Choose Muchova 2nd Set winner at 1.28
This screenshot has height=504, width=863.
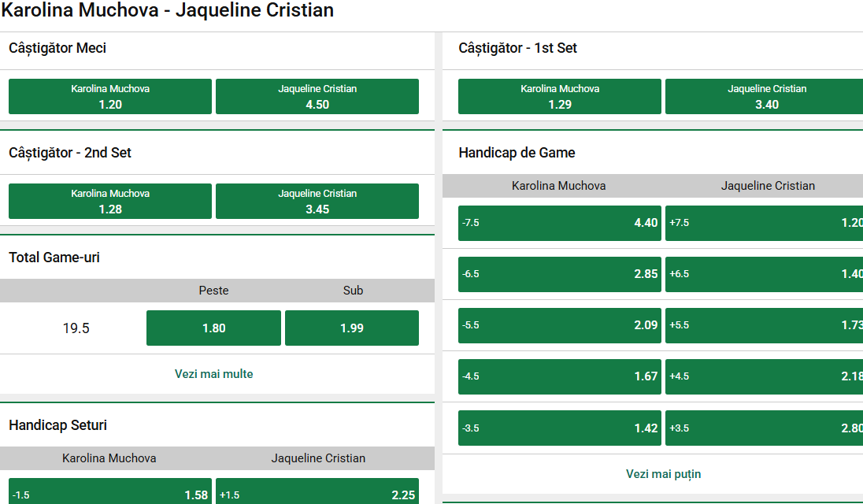click(x=109, y=201)
